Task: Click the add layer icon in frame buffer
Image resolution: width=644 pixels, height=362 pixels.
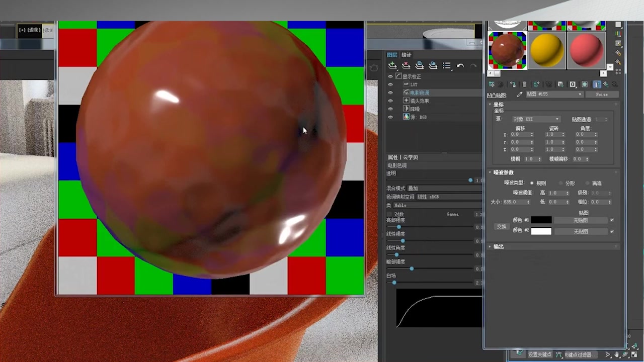Action: point(392,65)
